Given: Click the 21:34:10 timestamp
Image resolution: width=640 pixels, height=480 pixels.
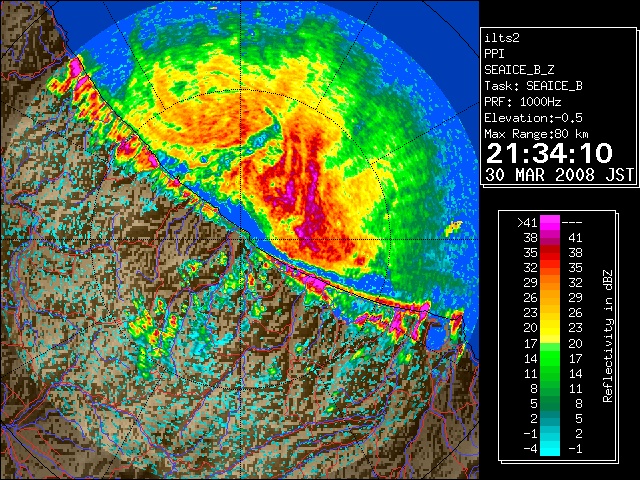Looking at the screenshot, I should coord(549,153).
